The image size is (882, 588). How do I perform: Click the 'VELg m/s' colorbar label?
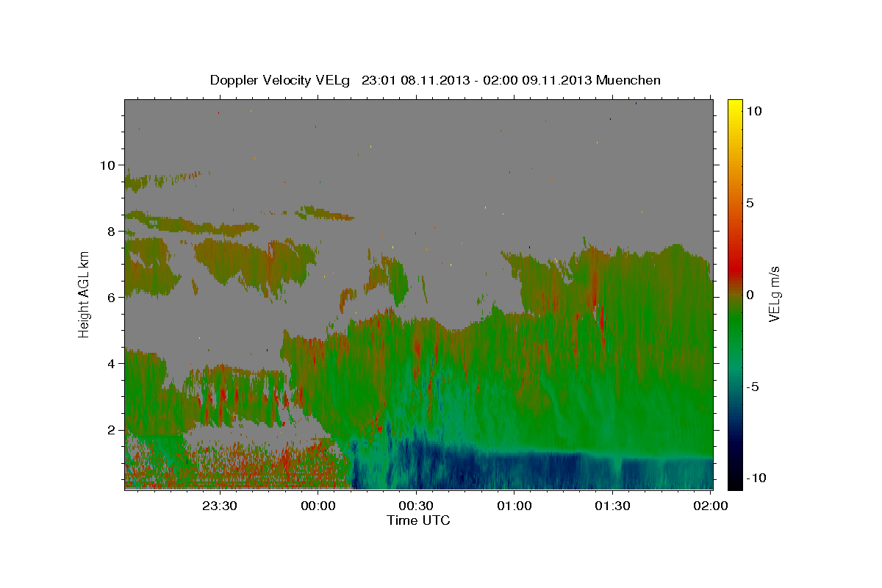[x=774, y=294]
